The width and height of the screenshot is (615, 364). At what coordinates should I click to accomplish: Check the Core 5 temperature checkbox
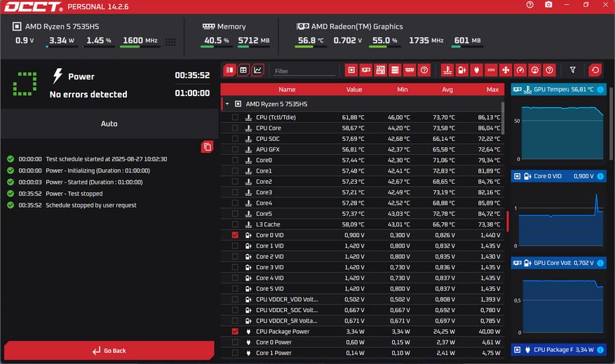point(235,214)
